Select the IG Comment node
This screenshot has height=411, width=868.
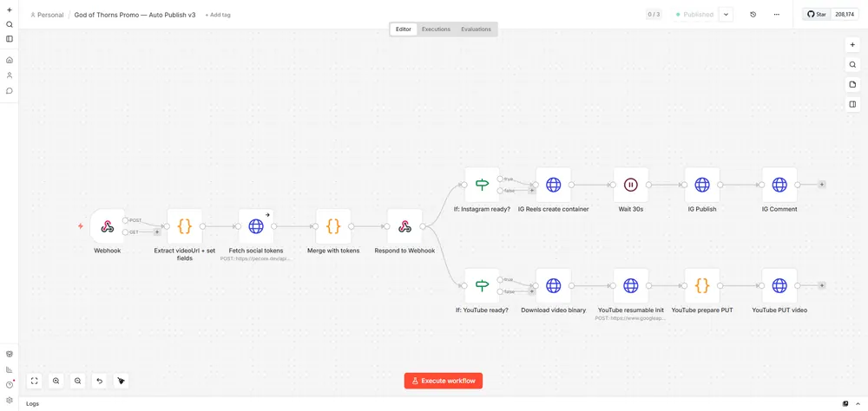pyautogui.click(x=779, y=185)
